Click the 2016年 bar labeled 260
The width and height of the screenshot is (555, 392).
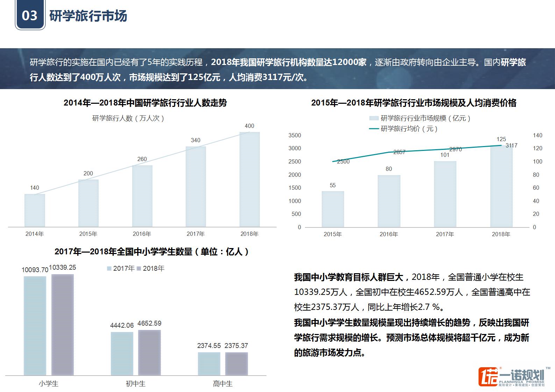[x=142, y=196]
